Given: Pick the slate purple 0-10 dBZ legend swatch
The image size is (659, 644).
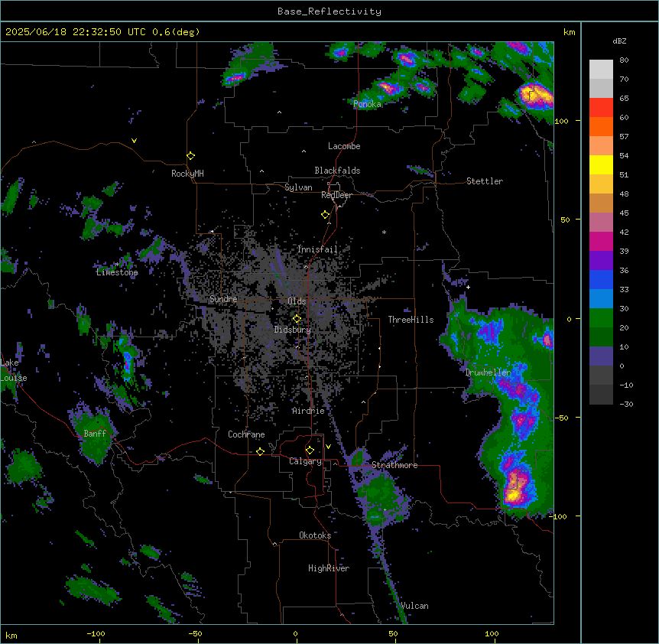Looking at the screenshot, I should click(601, 356).
